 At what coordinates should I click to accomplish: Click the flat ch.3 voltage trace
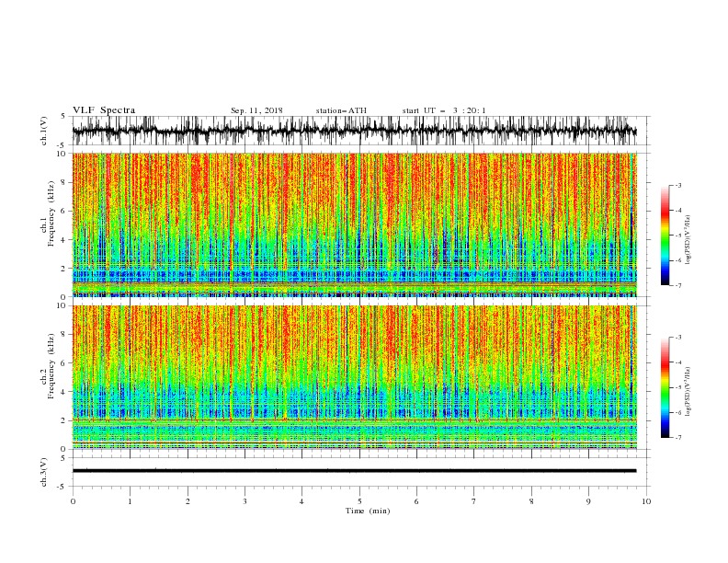pyautogui.click(x=354, y=471)
